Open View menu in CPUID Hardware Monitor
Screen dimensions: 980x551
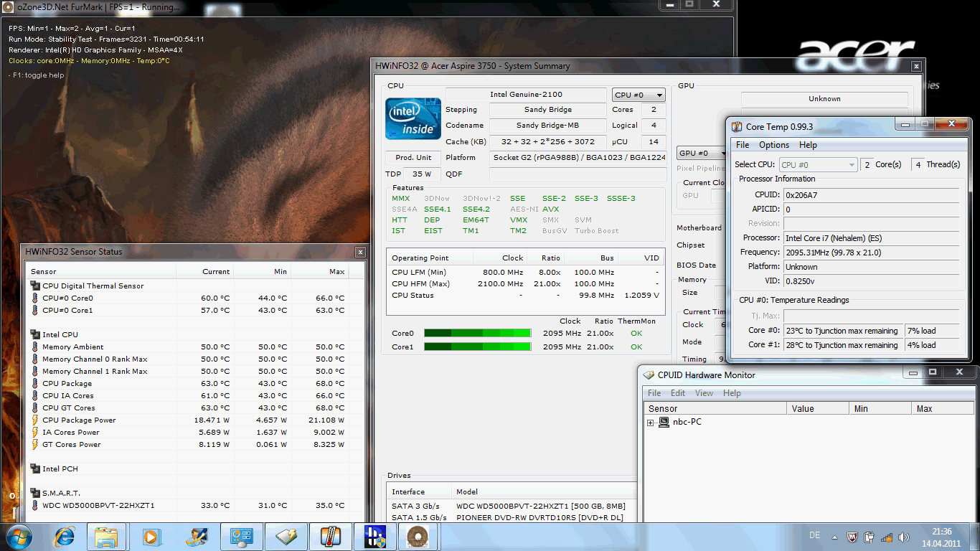click(x=705, y=393)
